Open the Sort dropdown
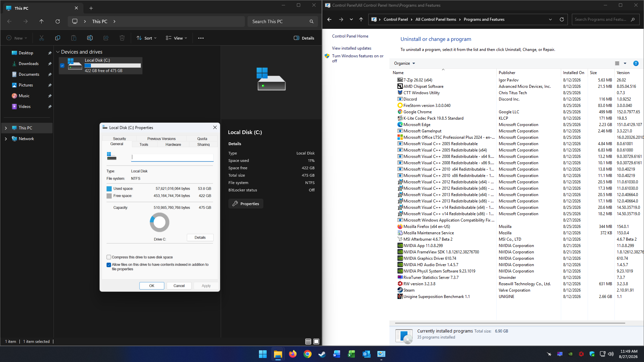This screenshot has width=644, height=362. click(147, 38)
